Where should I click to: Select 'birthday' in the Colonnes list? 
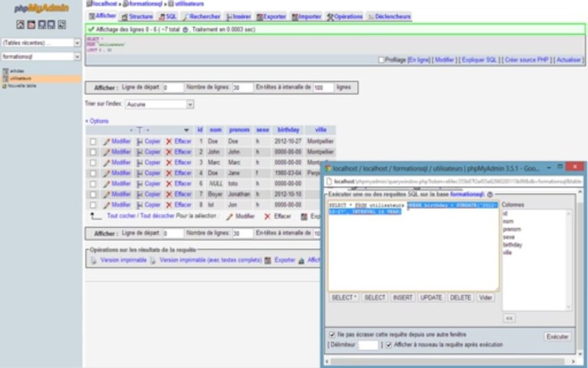[512, 245]
